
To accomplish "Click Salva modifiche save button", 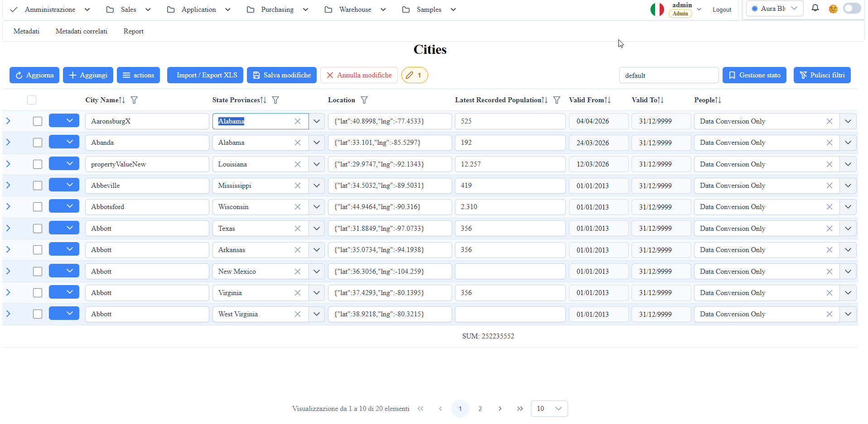I will click(x=282, y=75).
